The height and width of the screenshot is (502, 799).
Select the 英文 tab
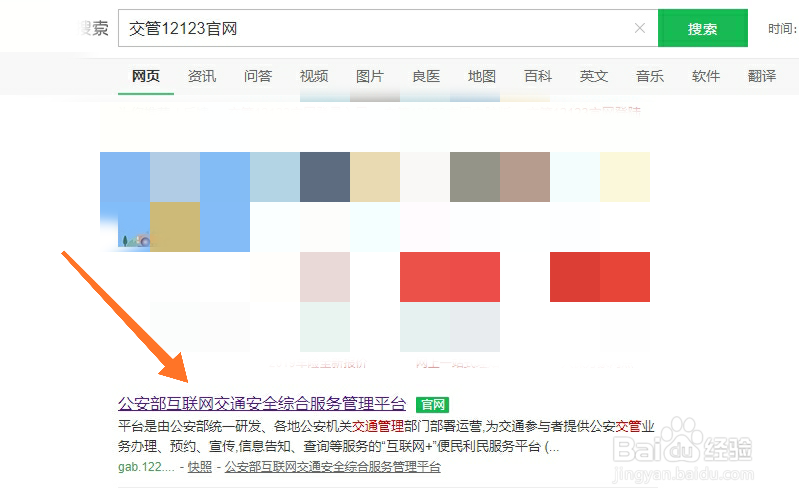pyautogui.click(x=594, y=76)
